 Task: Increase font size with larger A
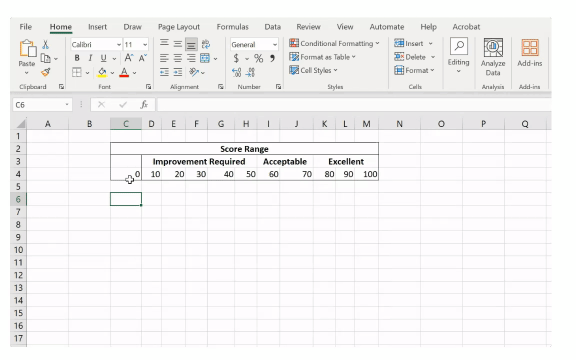(129, 58)
